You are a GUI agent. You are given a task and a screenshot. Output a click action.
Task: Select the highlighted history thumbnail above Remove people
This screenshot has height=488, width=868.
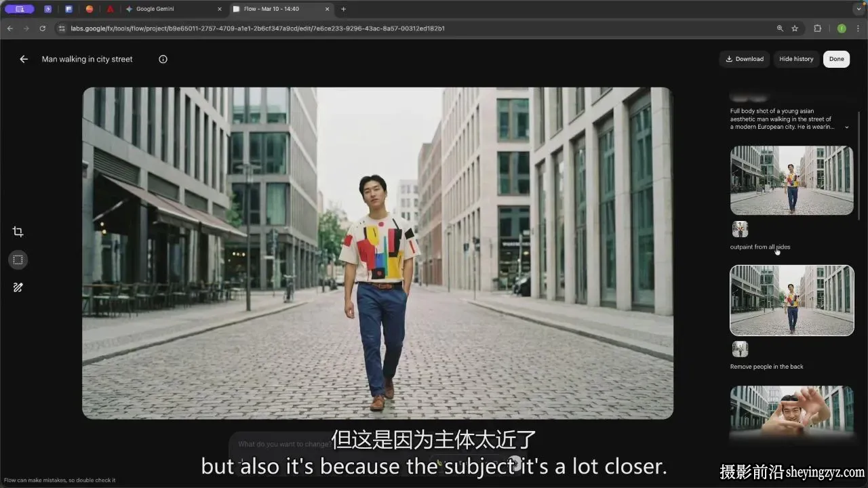(791, 300)
